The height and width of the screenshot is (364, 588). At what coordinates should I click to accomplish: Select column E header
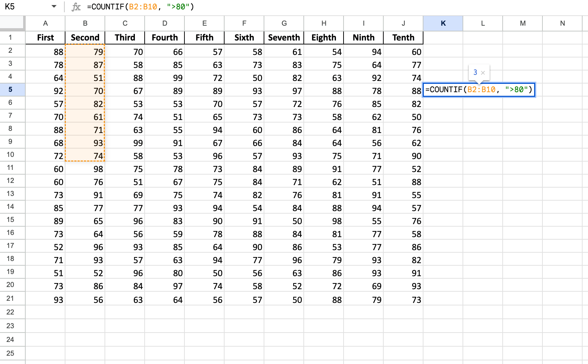pyautogui.click(x=204, y=23)
